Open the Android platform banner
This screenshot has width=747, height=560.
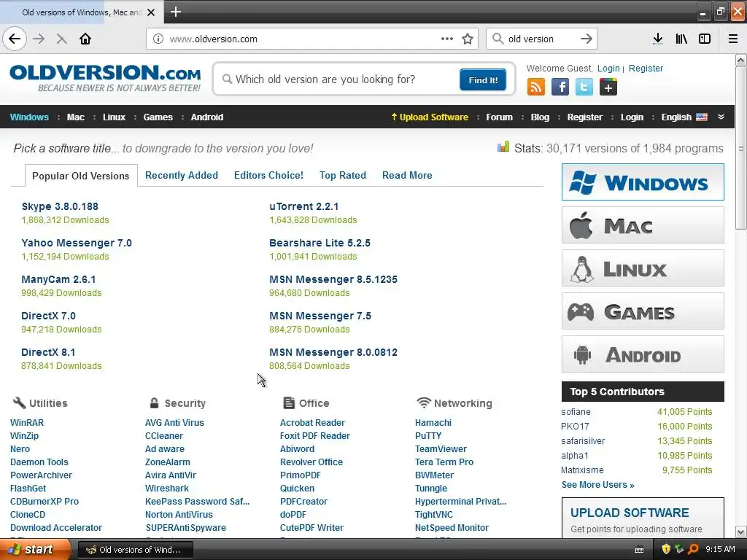click(643, 354)
